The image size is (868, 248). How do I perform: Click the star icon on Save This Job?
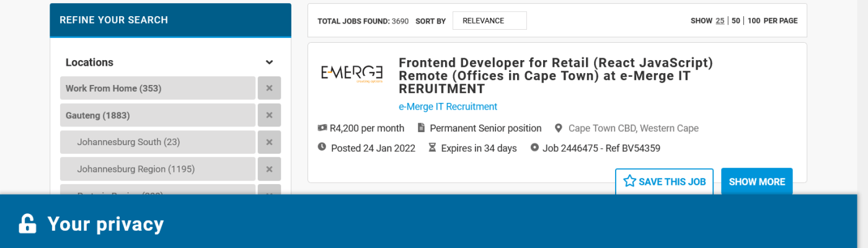click(630, 181)
